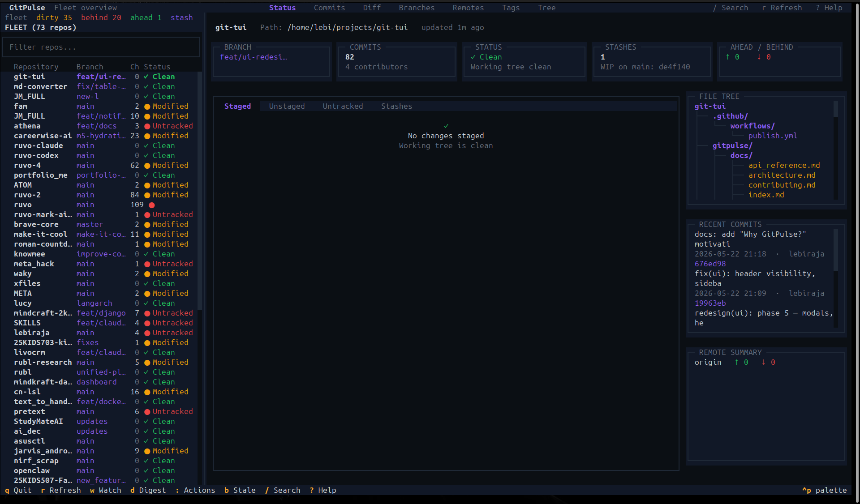This screenshot has height=504, width=860.
Task: Click the Modified status dot for ruvo-4
Action: coord(147,166)
